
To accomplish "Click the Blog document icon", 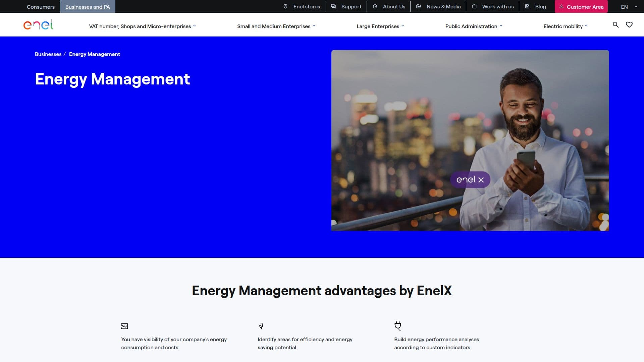I will pos(527,6).
